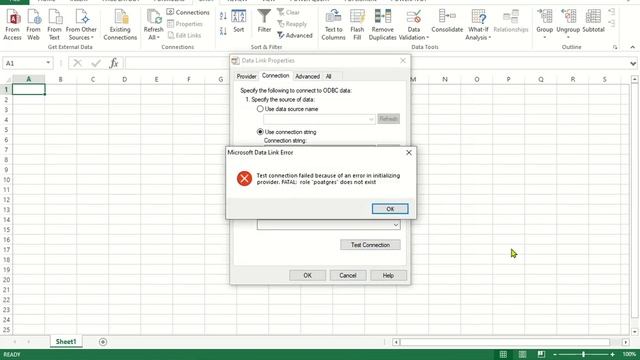Click Cancel in Data Link Properties

pos(348,276)
